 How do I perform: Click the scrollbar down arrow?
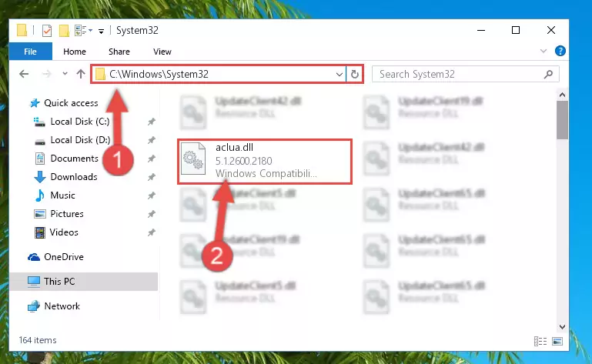(x=562, y=327)
